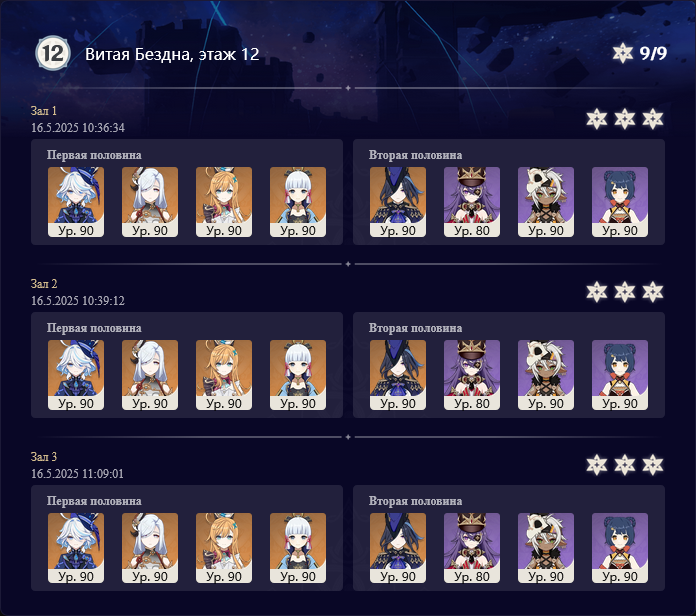
Task: Click the Зал 3 timestamp 11:09:01
Action: click(103, 474)
